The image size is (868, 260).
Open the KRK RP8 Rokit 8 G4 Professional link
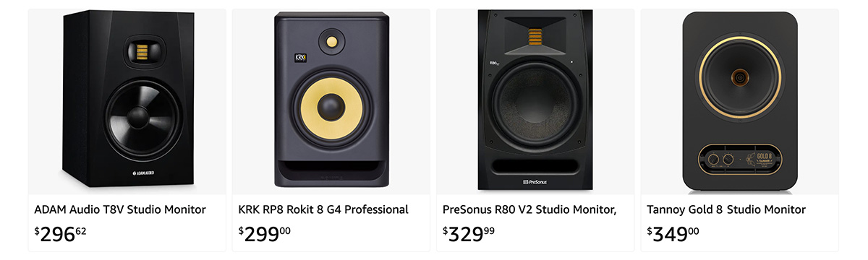[323, 209]
